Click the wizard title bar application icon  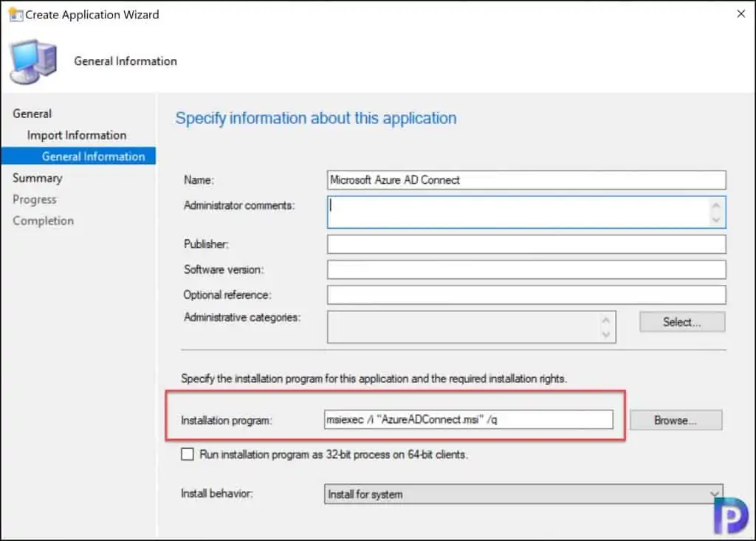tap(16, 15)
